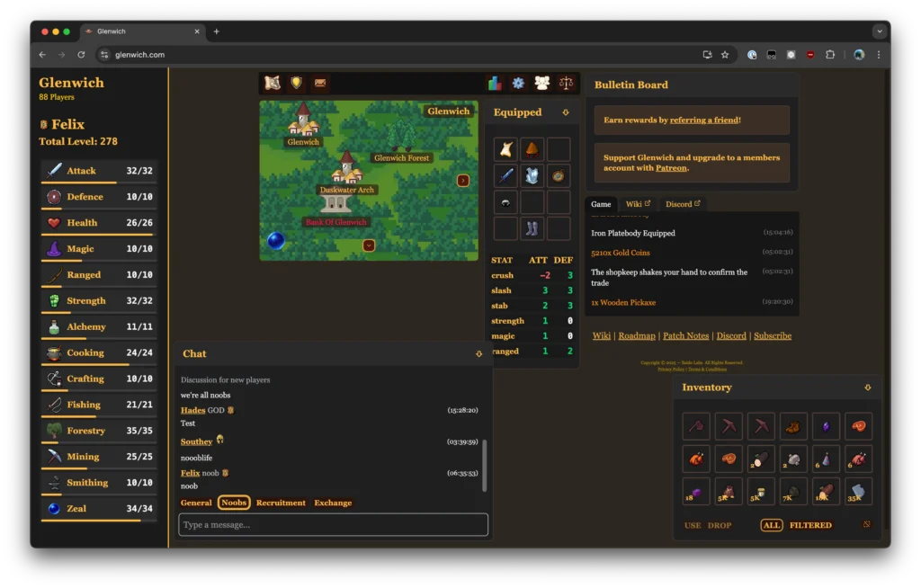This screenshot has height=588, width=921.
Task: Open the leaderboard bar chart icon
Action: (x=495, y=84)
